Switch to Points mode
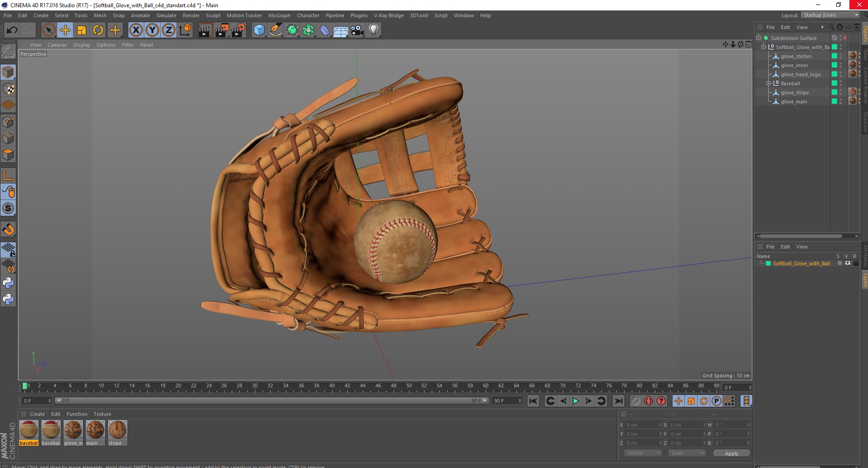Screen dimensions: 868x468 click(x=8, y=122)
